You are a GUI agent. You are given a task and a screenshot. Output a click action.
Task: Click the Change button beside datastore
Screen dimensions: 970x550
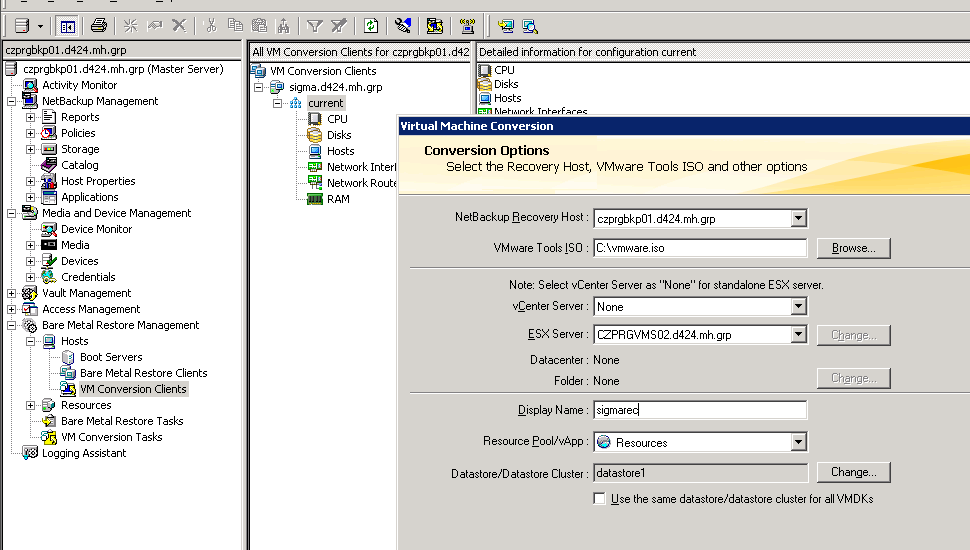pyautogui.click(x=854, y=472)
